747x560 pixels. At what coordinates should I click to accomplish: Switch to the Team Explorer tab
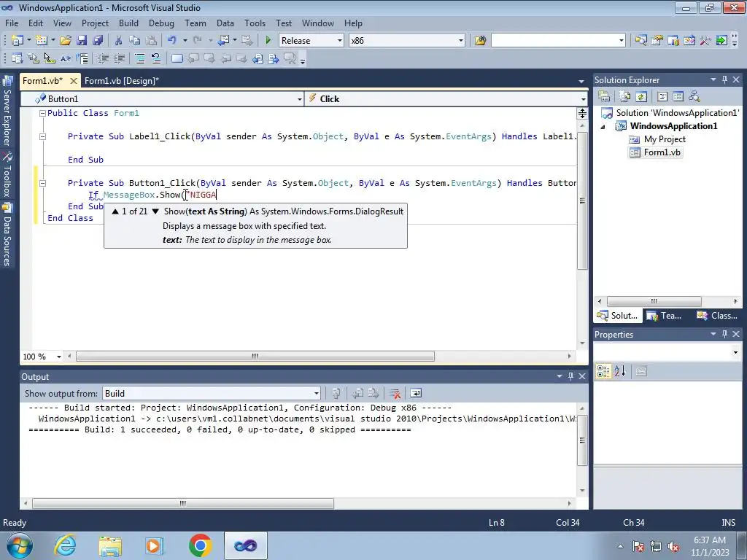click(x=665, y=316)
